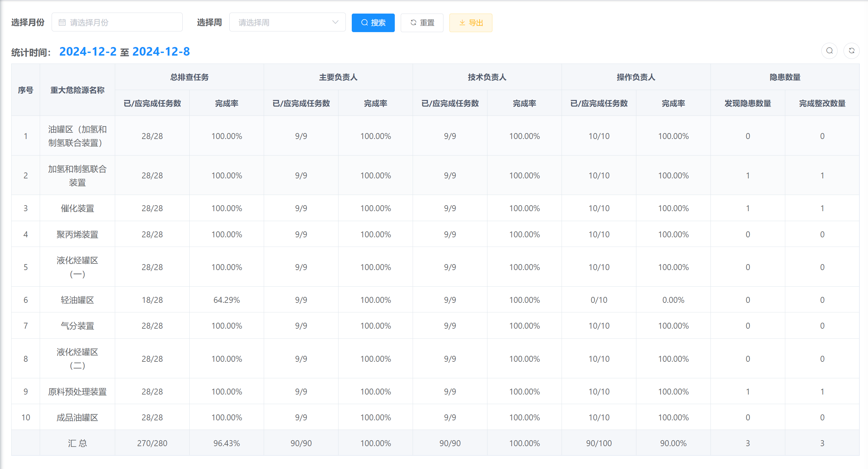Viewport: 868px width, 469px height.
Task: Select the 轻油罐区 row name cell
Action: click(77, 300)
